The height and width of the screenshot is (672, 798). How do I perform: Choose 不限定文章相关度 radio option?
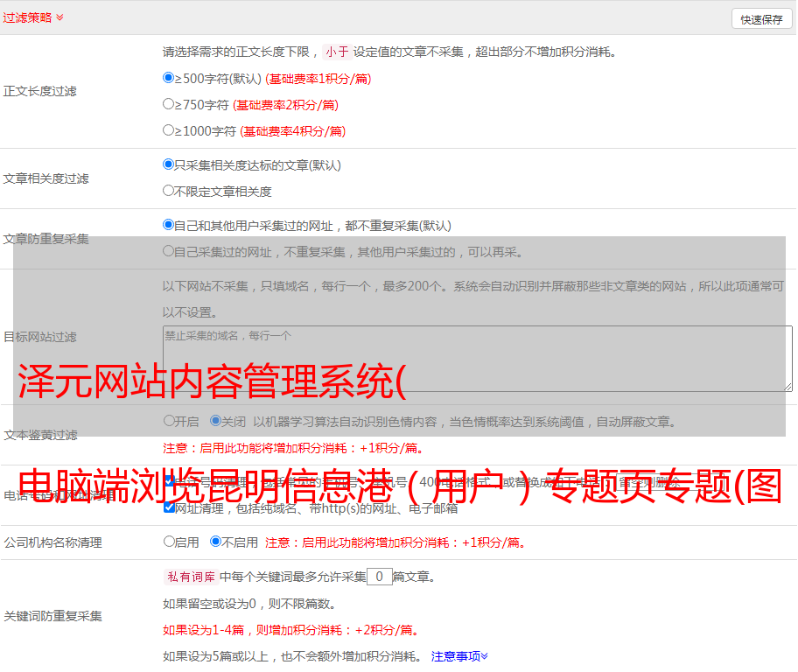point(168,191)
